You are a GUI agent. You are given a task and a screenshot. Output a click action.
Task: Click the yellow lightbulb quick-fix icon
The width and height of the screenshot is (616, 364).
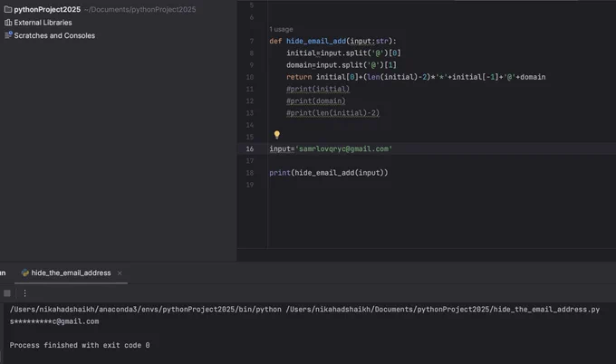[x=277, y=135]
